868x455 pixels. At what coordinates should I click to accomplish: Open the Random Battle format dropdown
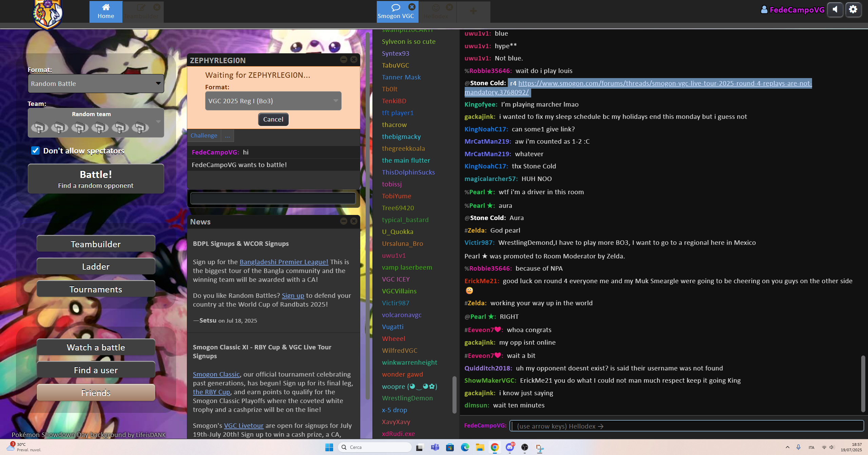(x=96, y=84)
